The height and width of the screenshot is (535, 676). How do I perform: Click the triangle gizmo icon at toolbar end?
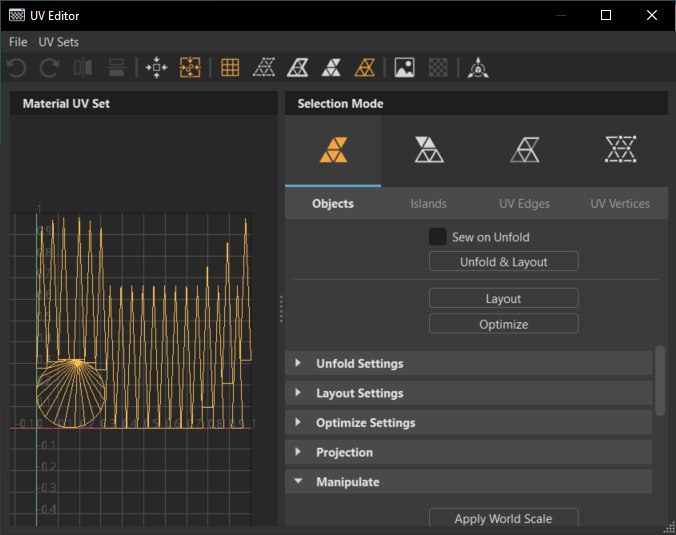478,68
